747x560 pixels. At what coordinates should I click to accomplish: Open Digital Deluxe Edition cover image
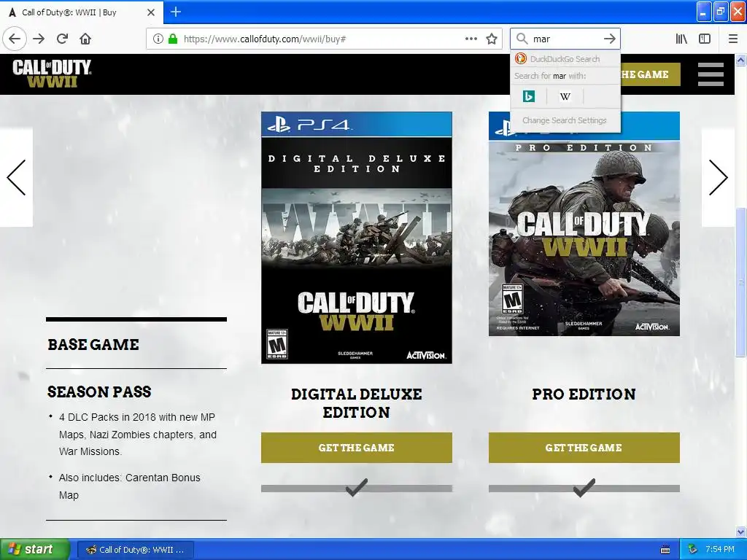coord(356,238)
